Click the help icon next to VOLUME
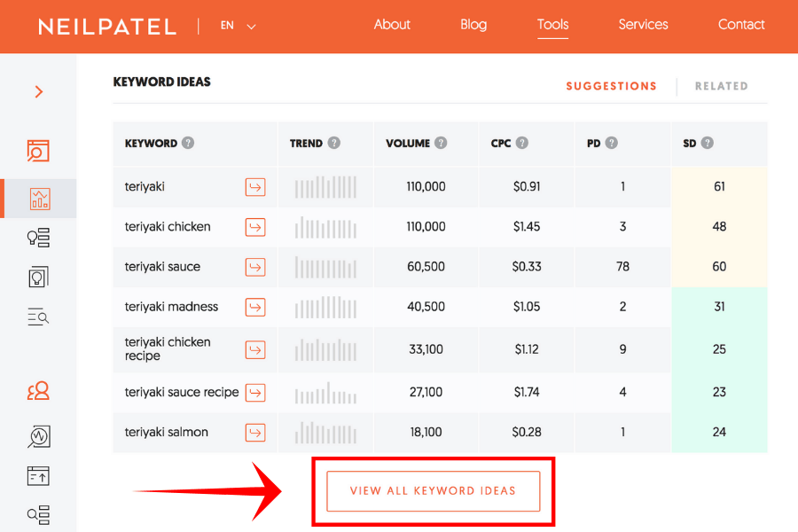This screenshot has width=798, height=532. 441,143
